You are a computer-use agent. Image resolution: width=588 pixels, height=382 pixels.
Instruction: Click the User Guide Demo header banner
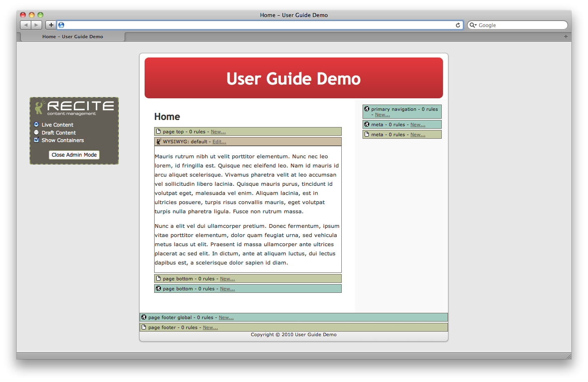click(x=294, y=78)
